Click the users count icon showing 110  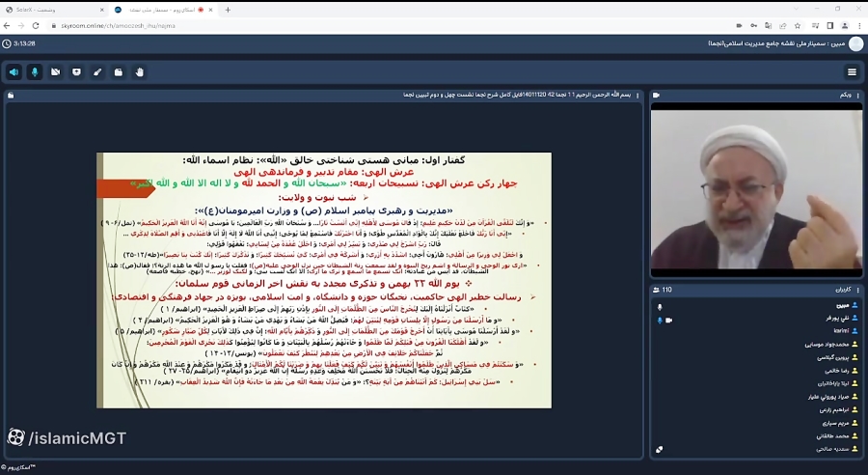(x=657, y=290)
